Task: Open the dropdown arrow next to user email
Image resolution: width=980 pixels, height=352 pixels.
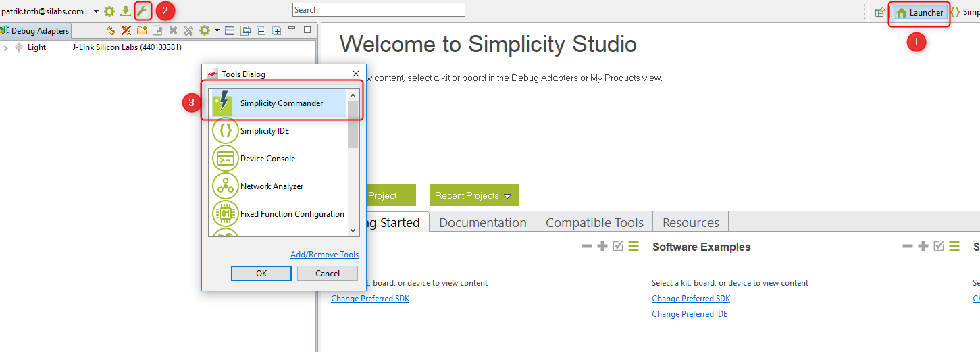Action: (x=96, y=11)
